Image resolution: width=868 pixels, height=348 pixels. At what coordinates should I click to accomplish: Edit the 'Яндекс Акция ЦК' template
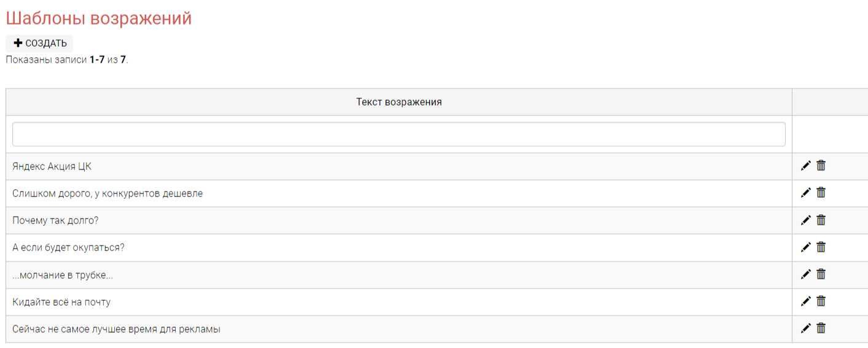pos(806,166)
